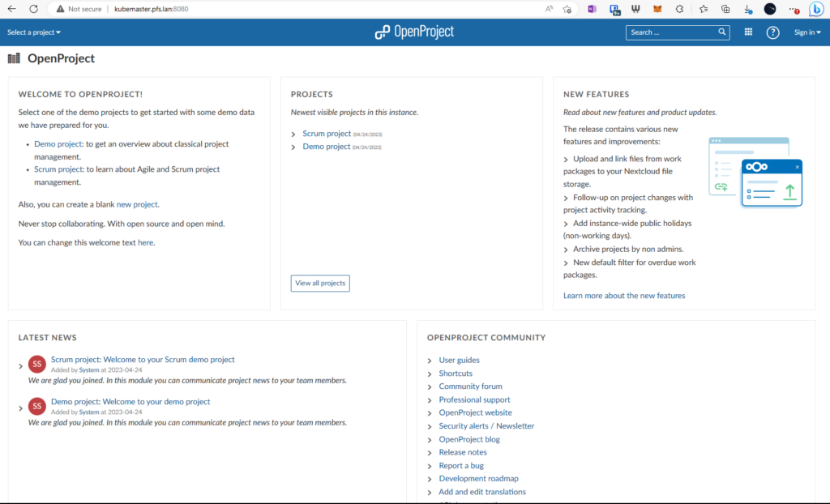Click the blue extension icon with 9+ badge
Image resolution: width=830 pixels, height=504 pixels.
tap(614, 10)
